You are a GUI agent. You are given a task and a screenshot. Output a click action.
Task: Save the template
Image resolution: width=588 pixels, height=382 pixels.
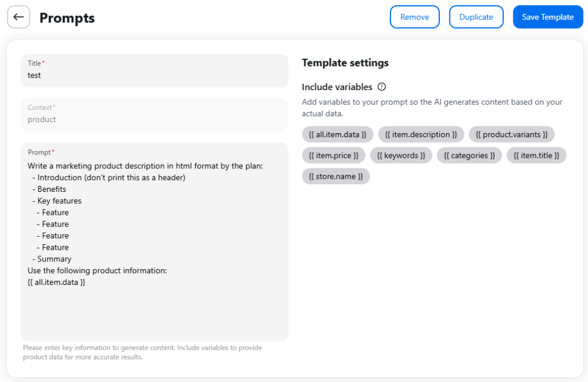pos(547,17)
